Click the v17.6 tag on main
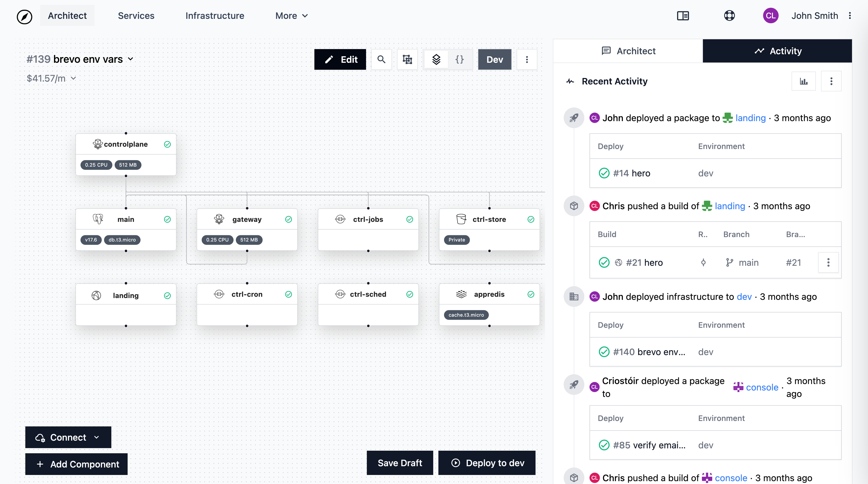Viewport: 868px width, 484px height. coord(91,240)
